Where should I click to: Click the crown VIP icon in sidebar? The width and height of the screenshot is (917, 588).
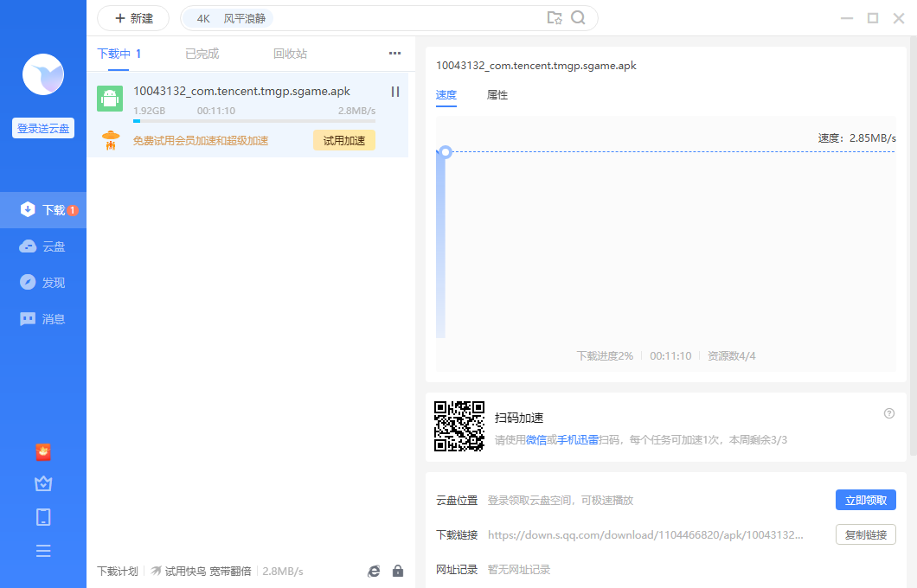(43, 483)
